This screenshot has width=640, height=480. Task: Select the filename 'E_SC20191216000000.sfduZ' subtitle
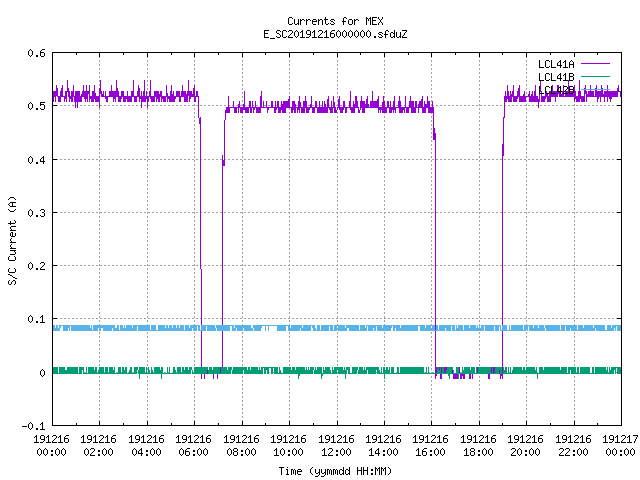335,34
